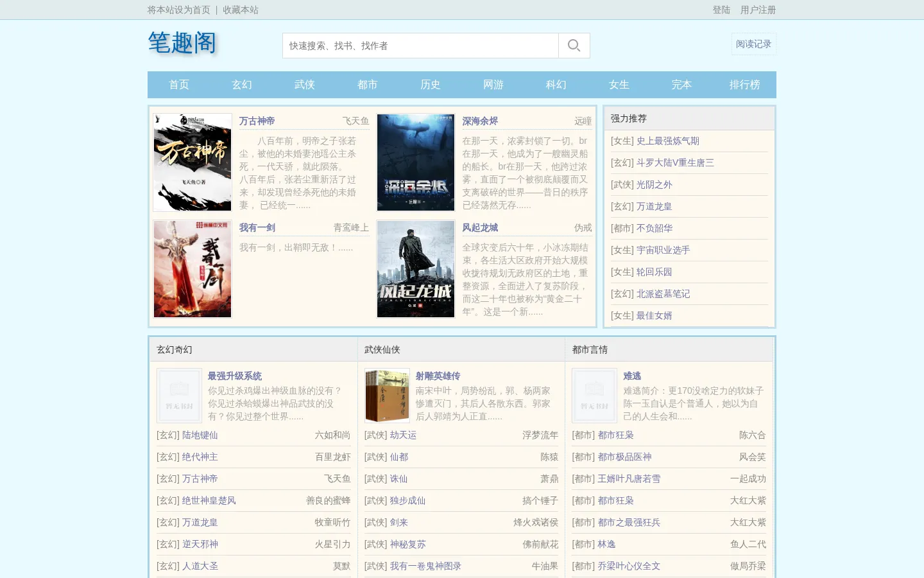
Task: Open the 女生 navigation item
Action: click(619, 85)
